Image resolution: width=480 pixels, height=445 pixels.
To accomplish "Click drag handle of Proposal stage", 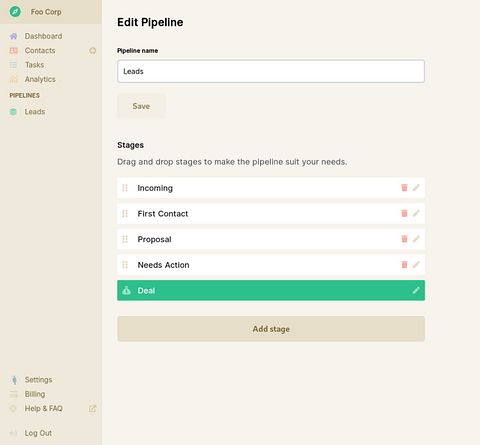I will (125, 239).
